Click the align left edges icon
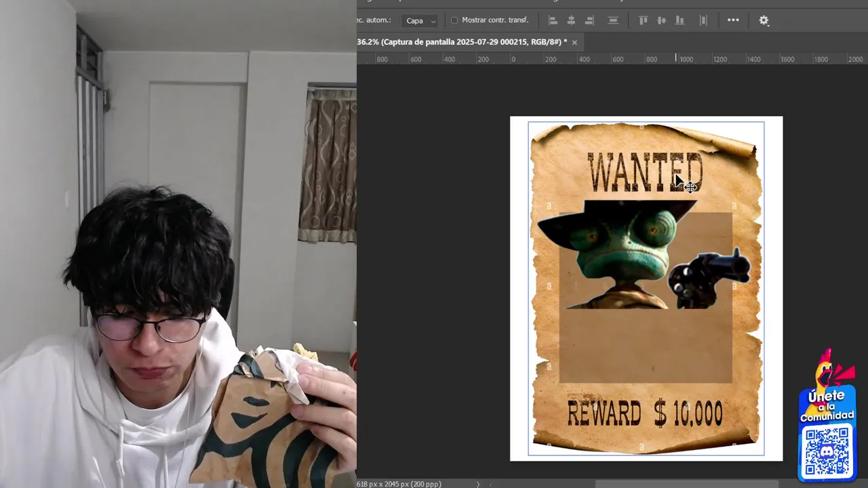 [553, 20]
